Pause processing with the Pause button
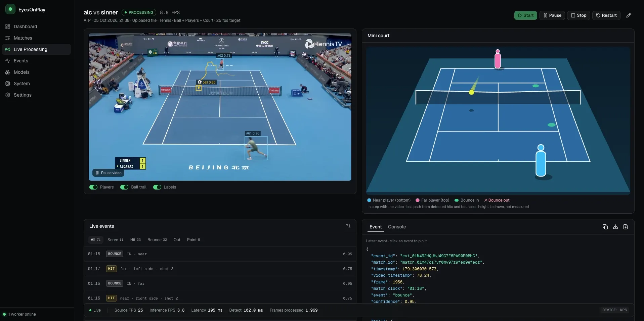Viewport: 644px width, 321px height. pos(552,15)
